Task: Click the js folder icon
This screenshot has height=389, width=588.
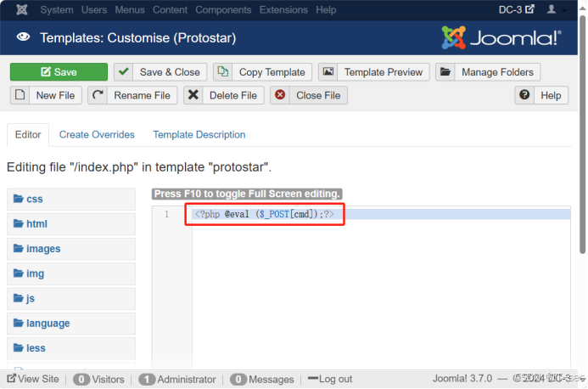Action: [19, 298]
